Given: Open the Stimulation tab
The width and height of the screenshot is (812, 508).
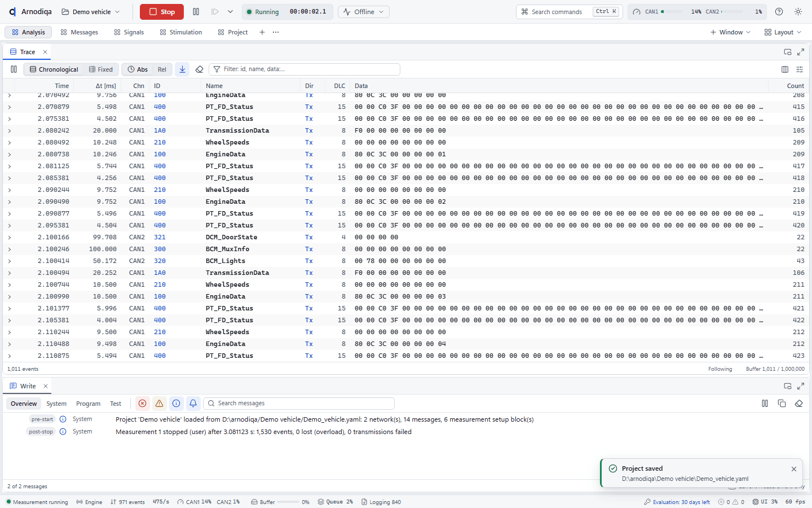Looking at the screenshot, I should [181, 32].
